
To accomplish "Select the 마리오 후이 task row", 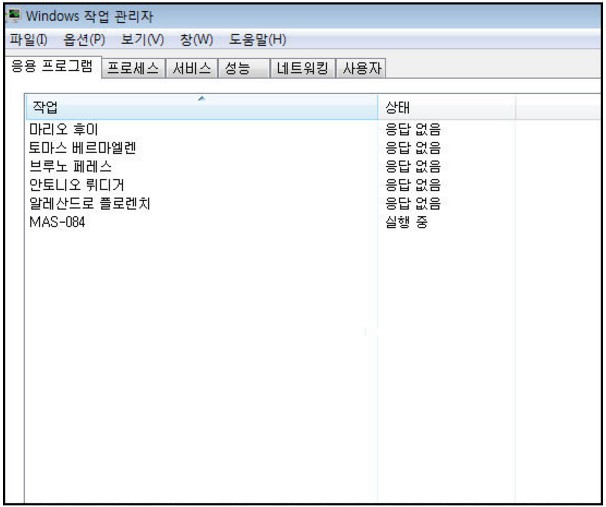I will pyautogui.click(x=64, y=129).
